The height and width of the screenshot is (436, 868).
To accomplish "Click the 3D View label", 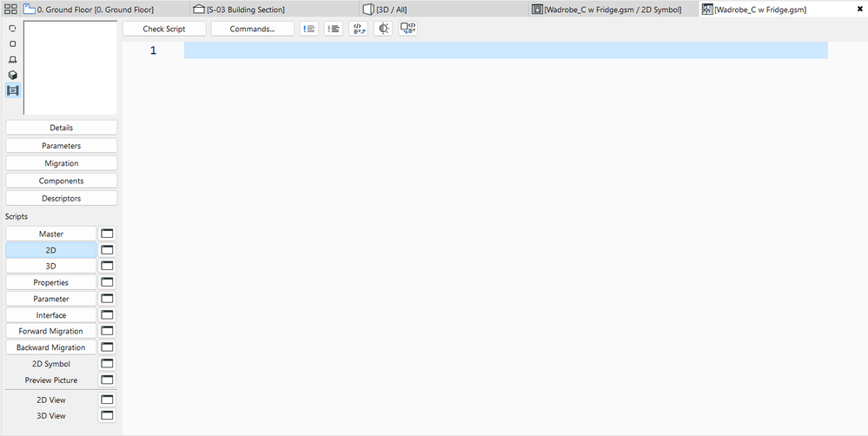I will (51, 415).
